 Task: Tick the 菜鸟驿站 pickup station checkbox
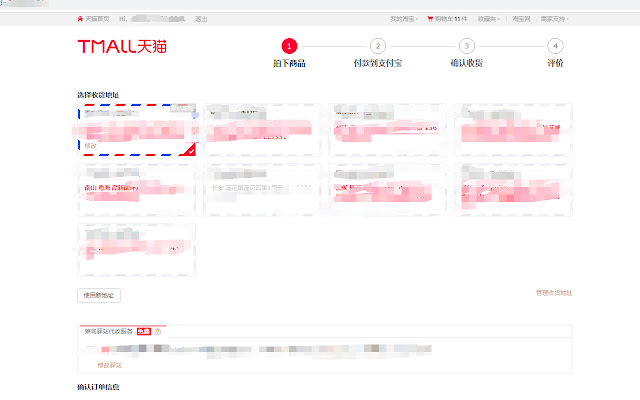pos(90,349)
